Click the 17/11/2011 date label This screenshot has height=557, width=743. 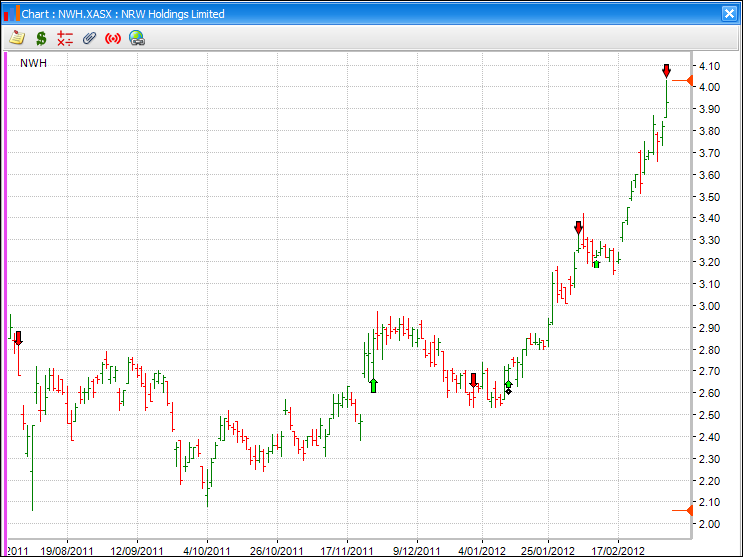click(347, 551)
